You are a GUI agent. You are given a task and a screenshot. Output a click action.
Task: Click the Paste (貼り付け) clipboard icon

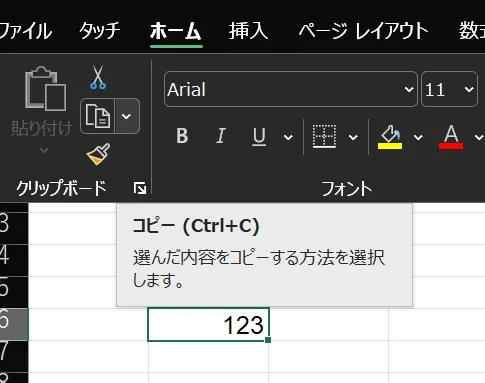45,88
